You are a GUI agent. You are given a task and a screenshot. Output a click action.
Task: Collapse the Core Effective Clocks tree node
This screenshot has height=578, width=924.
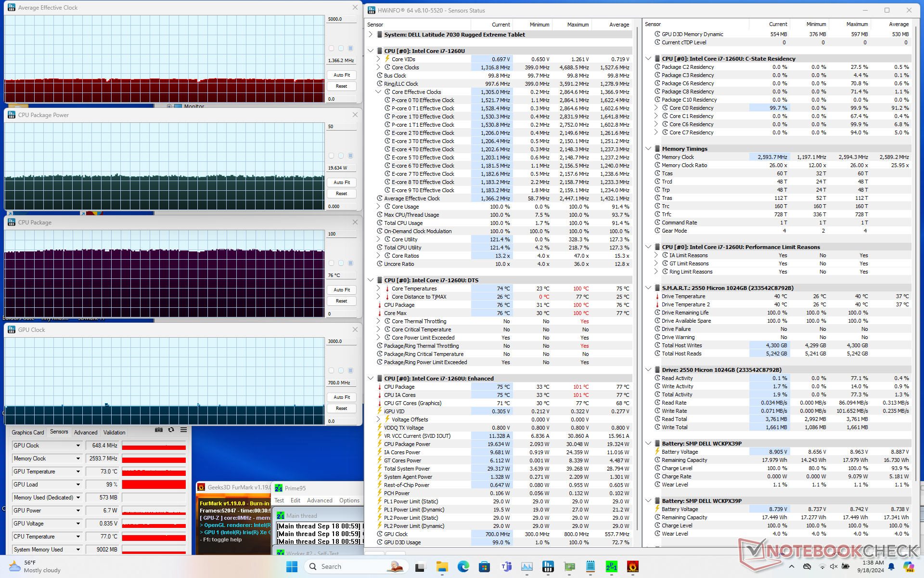378,92
